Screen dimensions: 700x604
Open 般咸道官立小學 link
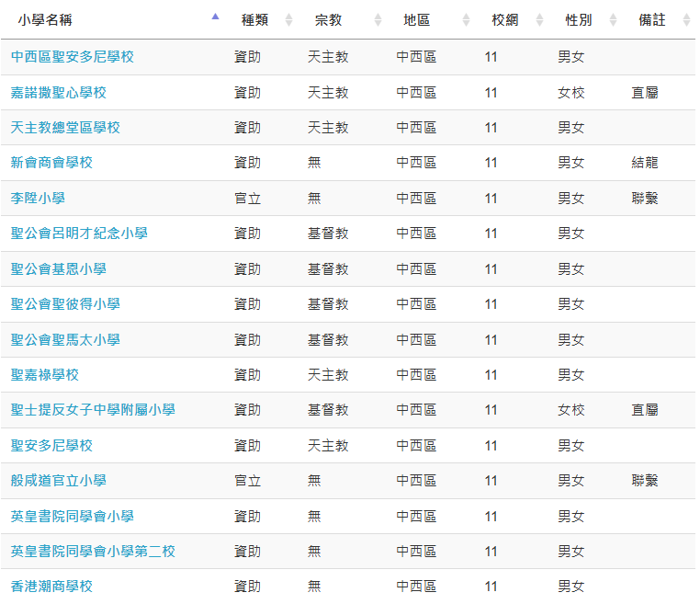coord(59,481)
